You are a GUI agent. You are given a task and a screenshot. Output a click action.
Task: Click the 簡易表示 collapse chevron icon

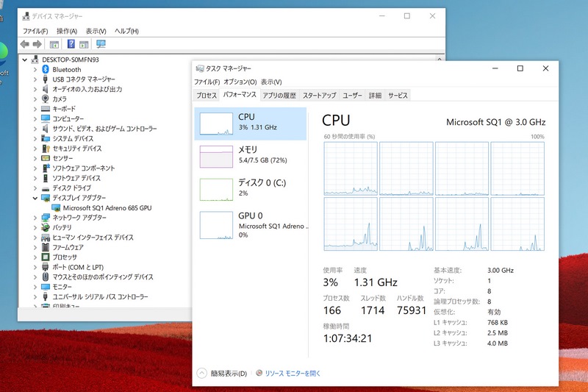(201, 373)
